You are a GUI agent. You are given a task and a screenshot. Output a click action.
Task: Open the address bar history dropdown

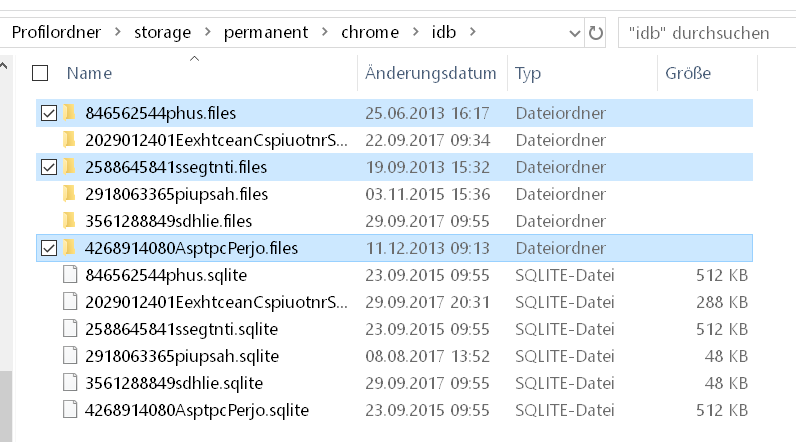[575, 33]
